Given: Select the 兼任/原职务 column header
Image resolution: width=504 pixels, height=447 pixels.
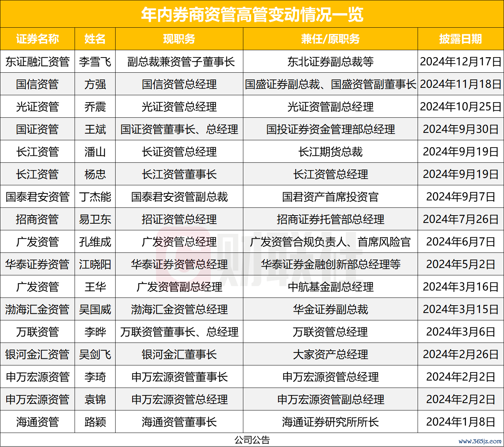Looking at the screenshot, I should 330,39.
